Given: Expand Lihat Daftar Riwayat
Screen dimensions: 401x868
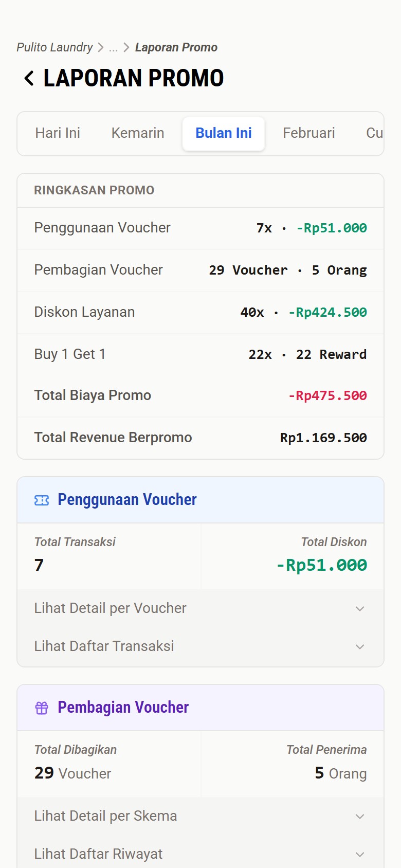Looking at the screenshot, I should coord(200,854).
